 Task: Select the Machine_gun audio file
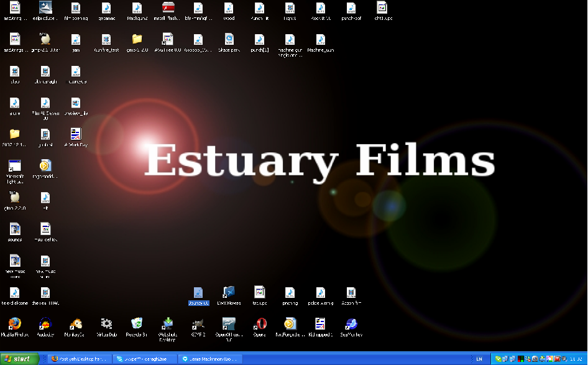320,40
